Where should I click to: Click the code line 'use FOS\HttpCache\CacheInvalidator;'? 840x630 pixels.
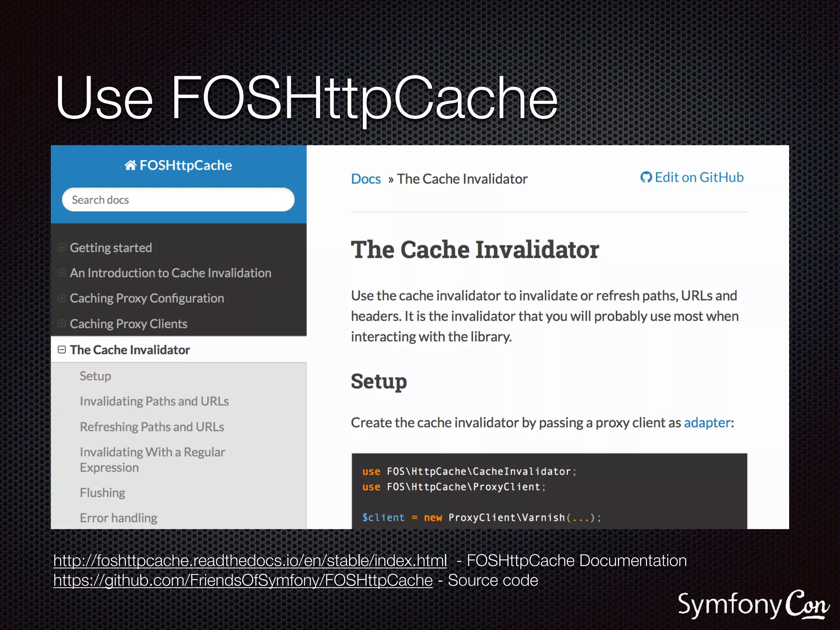tap(469, 472)
